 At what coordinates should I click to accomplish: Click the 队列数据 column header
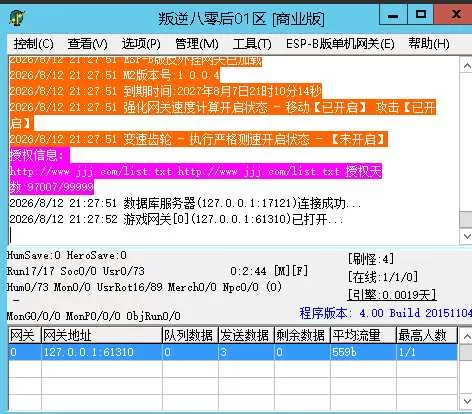coord(190,335)
